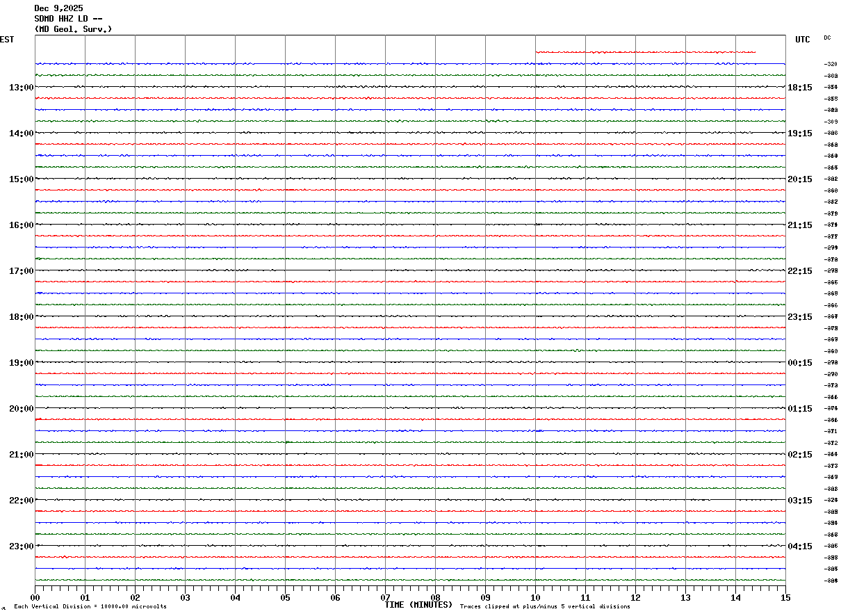
Task: Select the 23:00 EST row label
Action: coord(22,546)
